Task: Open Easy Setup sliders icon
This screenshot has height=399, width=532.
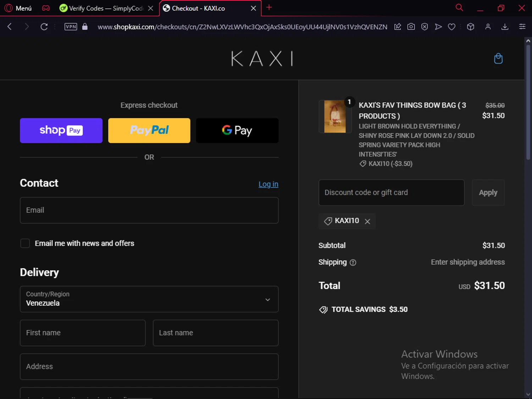Action: click(522, 27)
